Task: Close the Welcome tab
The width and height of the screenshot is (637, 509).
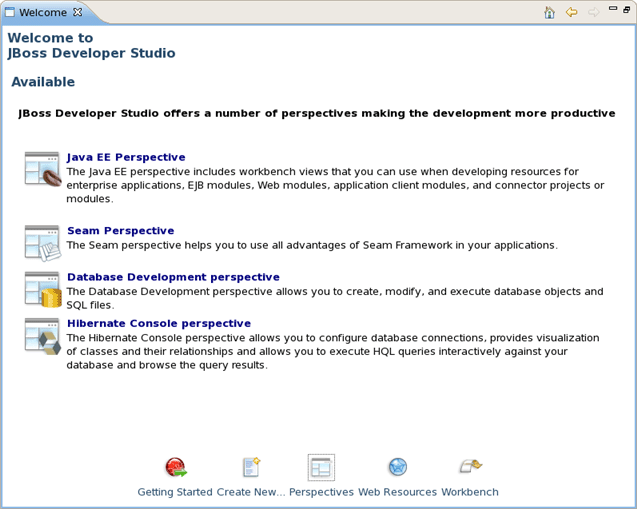Action: click(78, 13)
